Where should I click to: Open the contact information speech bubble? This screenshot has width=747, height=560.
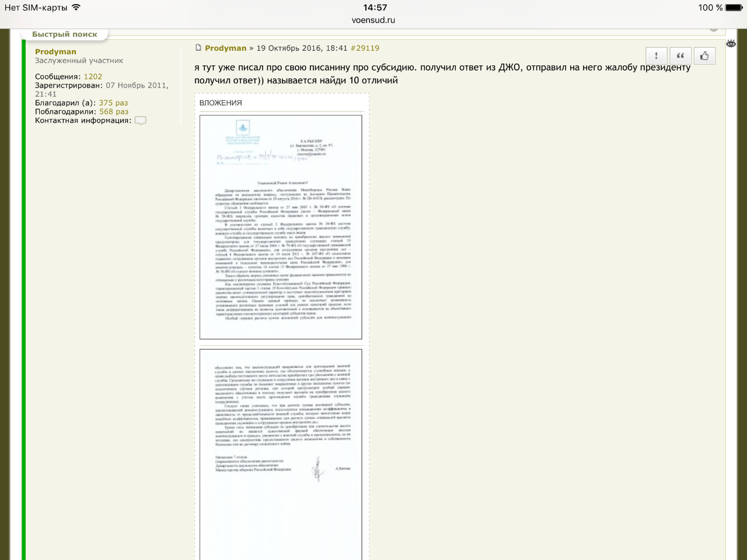[140, 121]
